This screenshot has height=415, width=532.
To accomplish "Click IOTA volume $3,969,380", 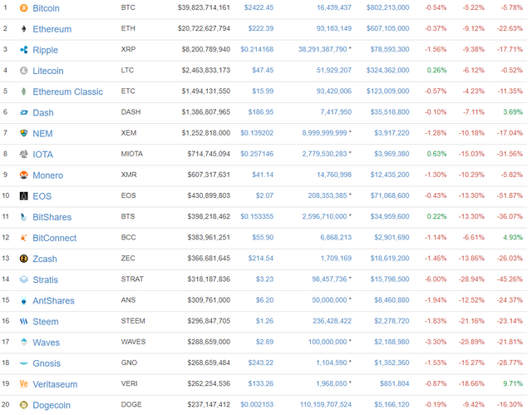I will tap(392, 154).
